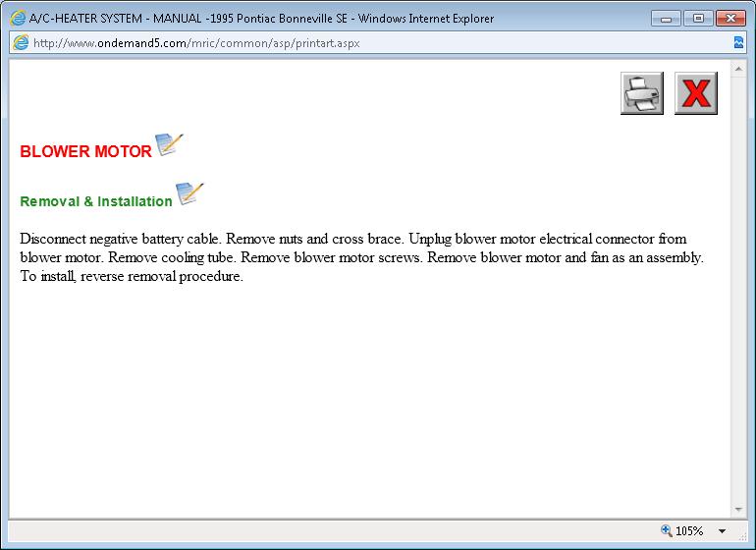Click the 'Disconnect negative battery cable' sentence
Screen dimensions: 756x550
121,239
